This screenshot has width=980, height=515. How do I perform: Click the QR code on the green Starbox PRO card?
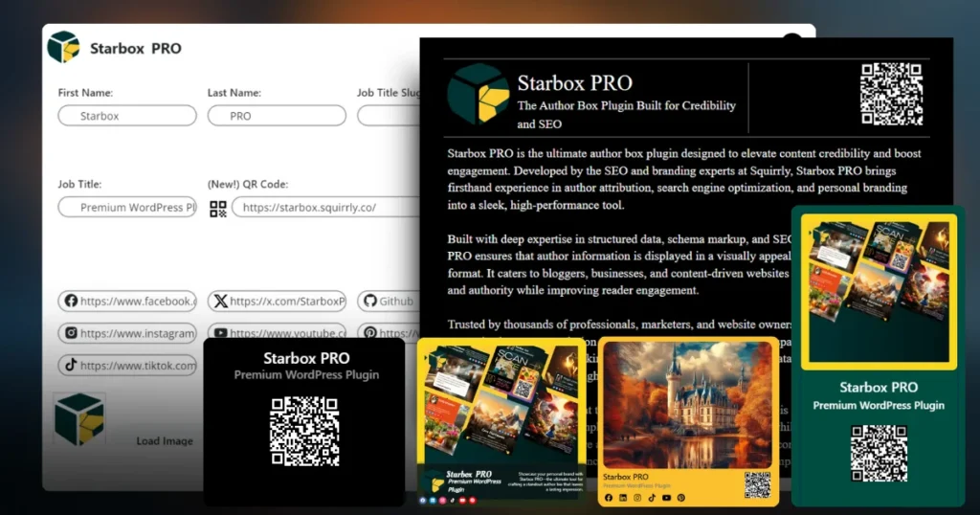click(x=879, y=453)
